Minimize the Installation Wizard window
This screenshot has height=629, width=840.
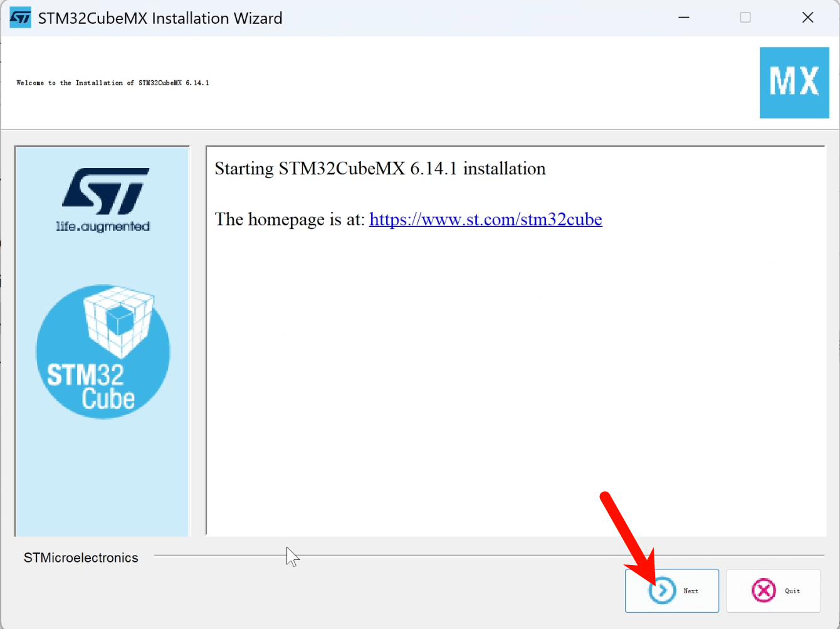(684, 18)
